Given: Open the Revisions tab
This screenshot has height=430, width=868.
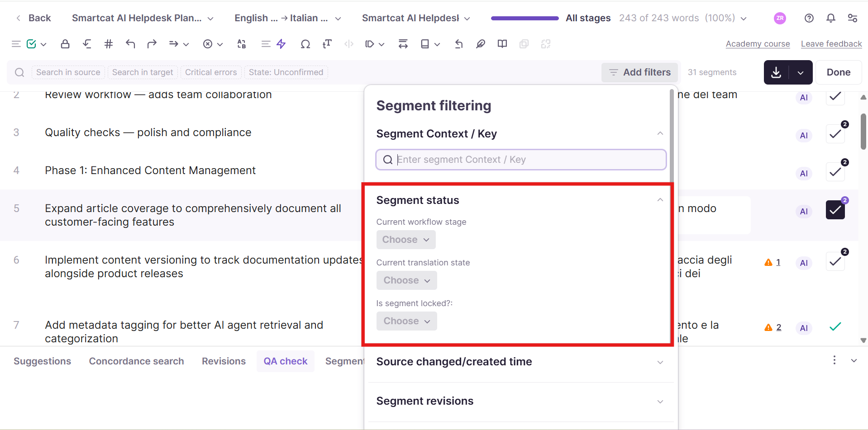Looking at the screenshot, I should coord(224,361).
